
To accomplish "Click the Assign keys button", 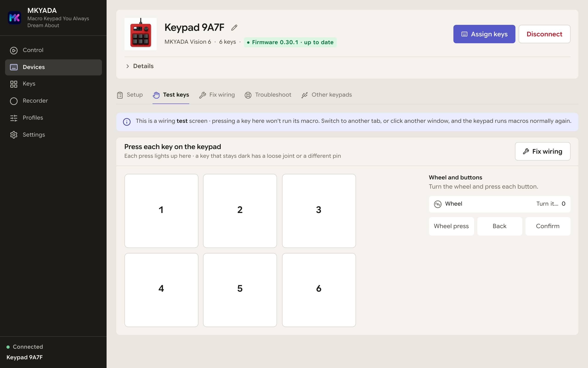I will click(x=484, y=34).
